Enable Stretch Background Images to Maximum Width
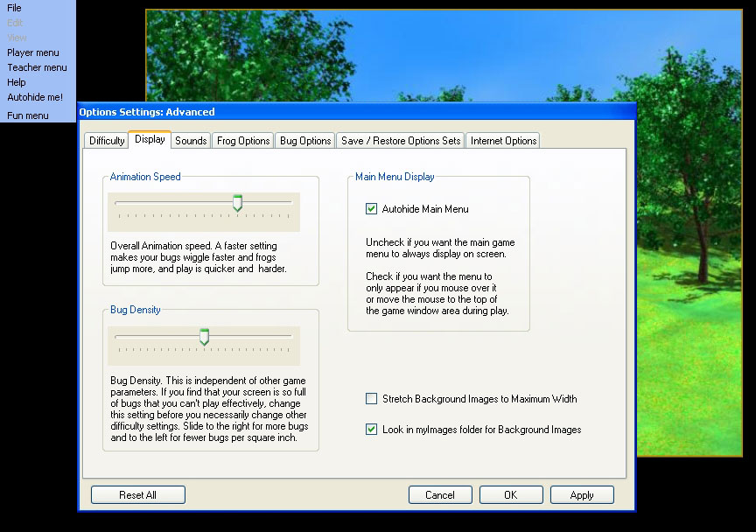 pyautogui.click(x=372, y=399)
